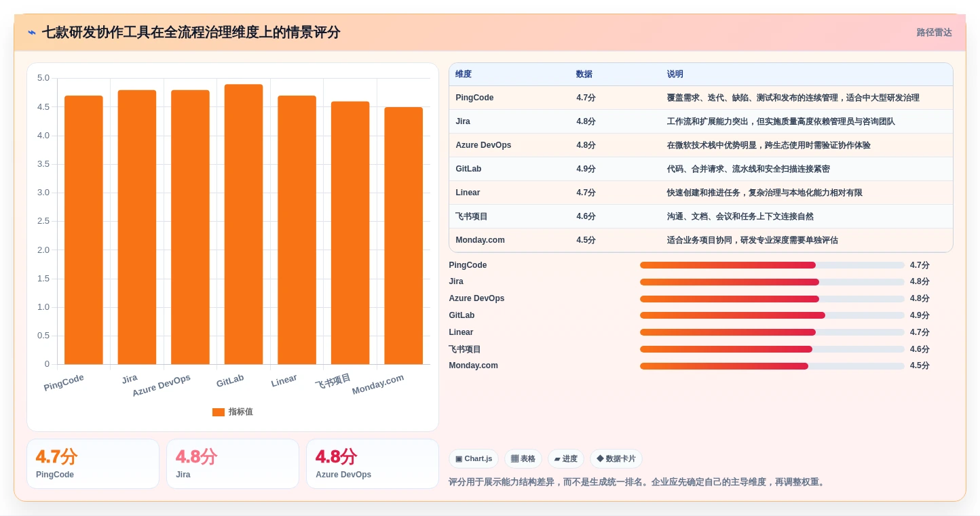Click the PingCode bar in the chart
The height and width of the screenshot is (516, 980).
(83, 230)
